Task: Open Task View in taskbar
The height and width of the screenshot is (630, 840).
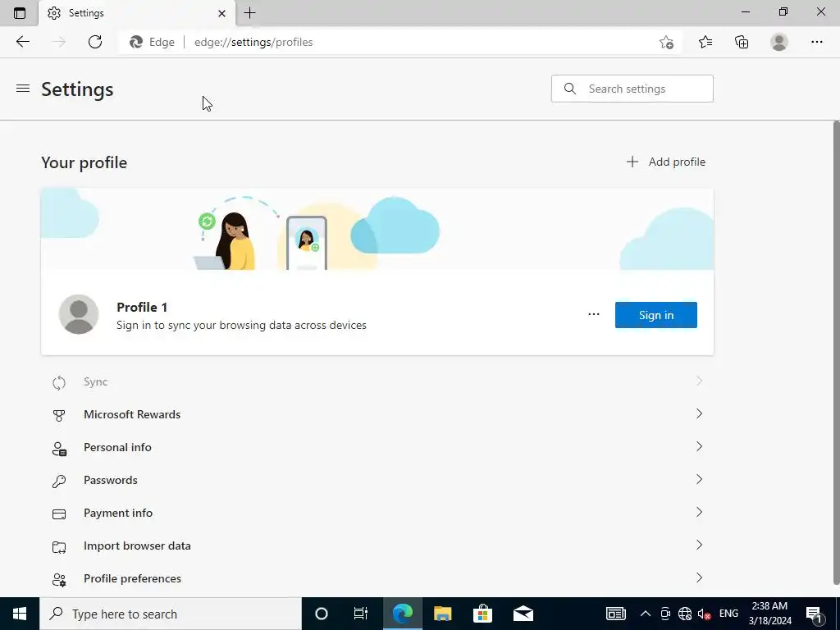Action: (361, 614)
